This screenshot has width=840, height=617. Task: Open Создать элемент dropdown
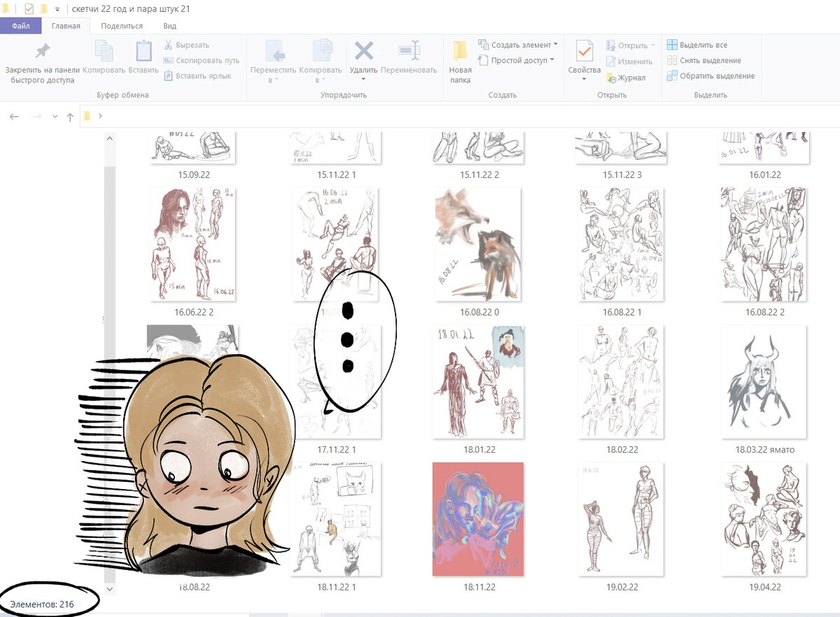517,45
